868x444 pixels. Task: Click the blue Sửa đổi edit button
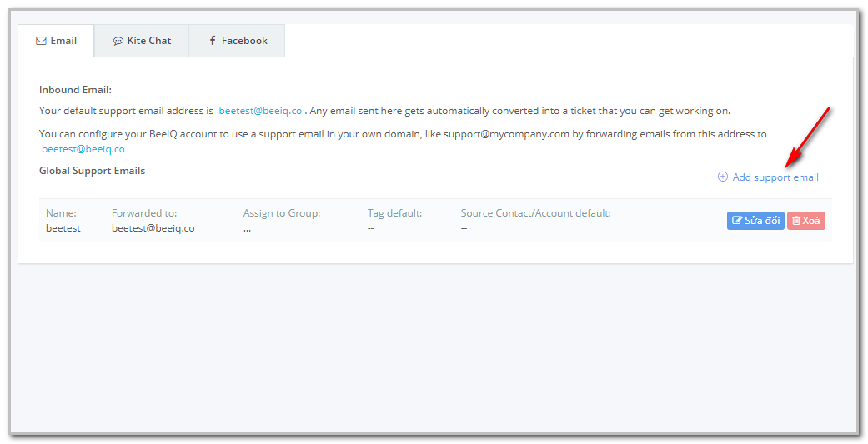[755, 221]
